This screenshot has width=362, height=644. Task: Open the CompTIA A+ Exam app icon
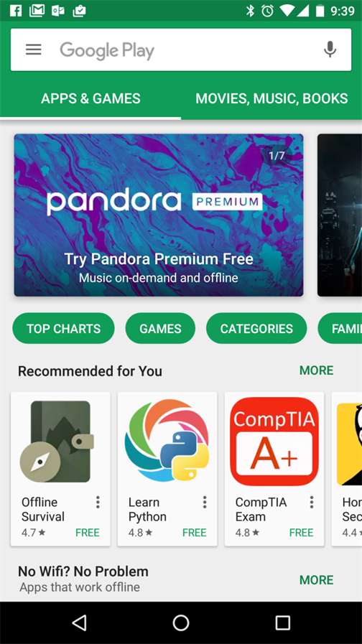(x=274, y=441)
